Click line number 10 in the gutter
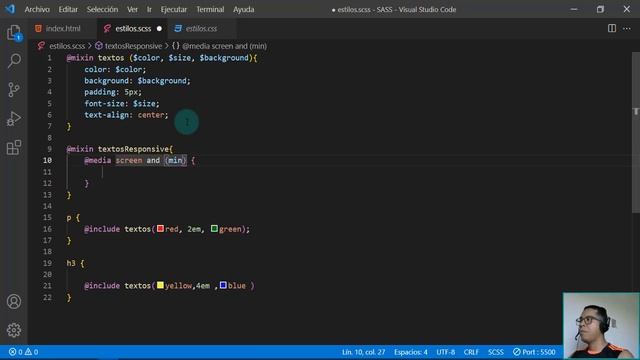Image resolution: width=640 pixels, height=360 pixels. (x=47, y=160)
